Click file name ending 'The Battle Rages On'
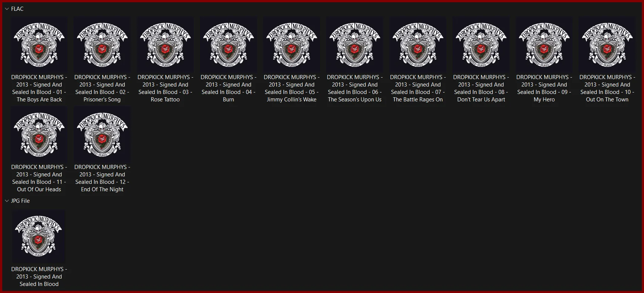The height and width of the screenshot is (293, 644). click(x=418, y=88)
